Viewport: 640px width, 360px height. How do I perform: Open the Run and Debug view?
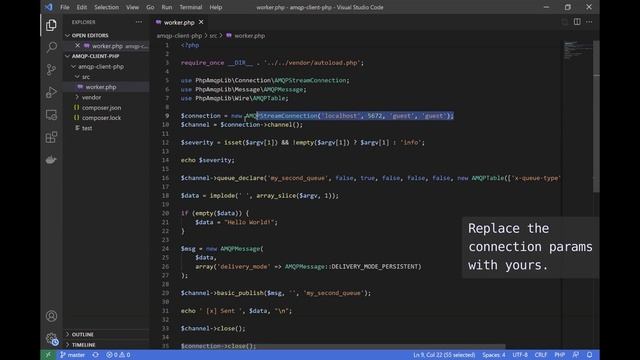coord(51,93)
